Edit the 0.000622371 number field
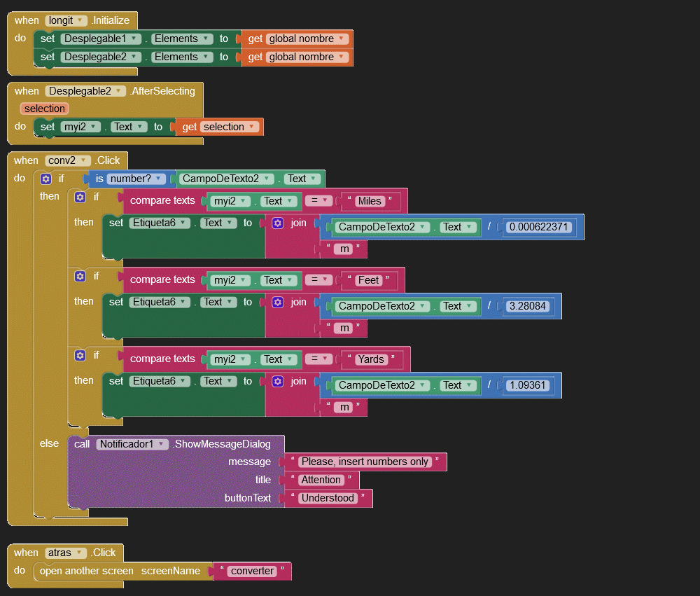This screenshot has height=596, width=700. (x=540, y=228)
